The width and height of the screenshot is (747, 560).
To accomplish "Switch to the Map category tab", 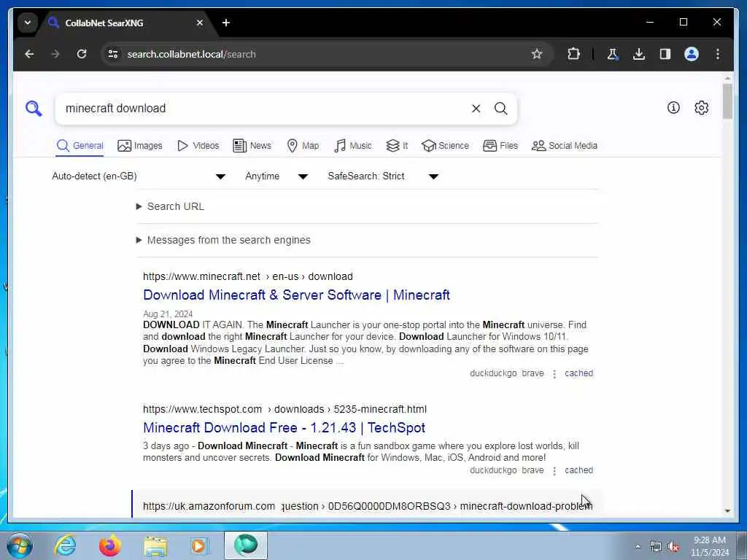I will [303, 146].
